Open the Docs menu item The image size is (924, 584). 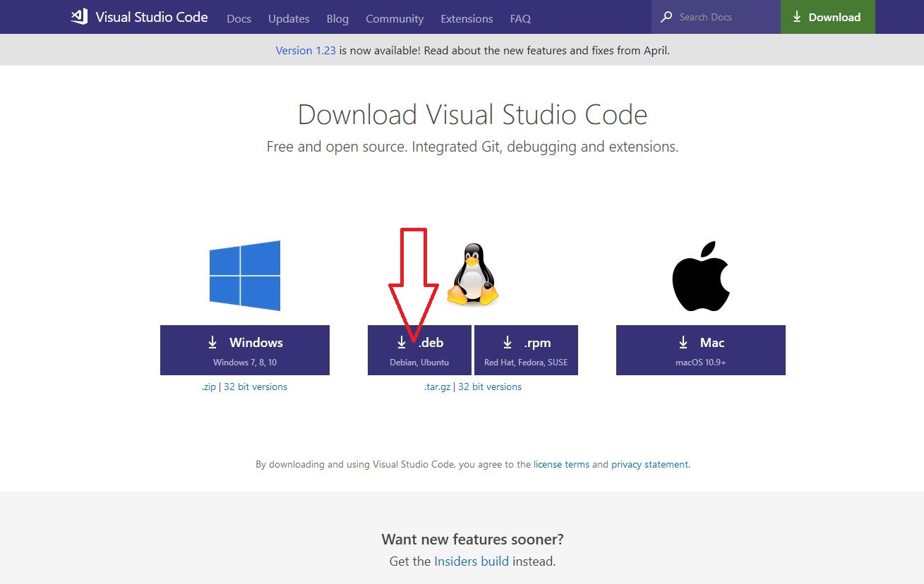239,18
